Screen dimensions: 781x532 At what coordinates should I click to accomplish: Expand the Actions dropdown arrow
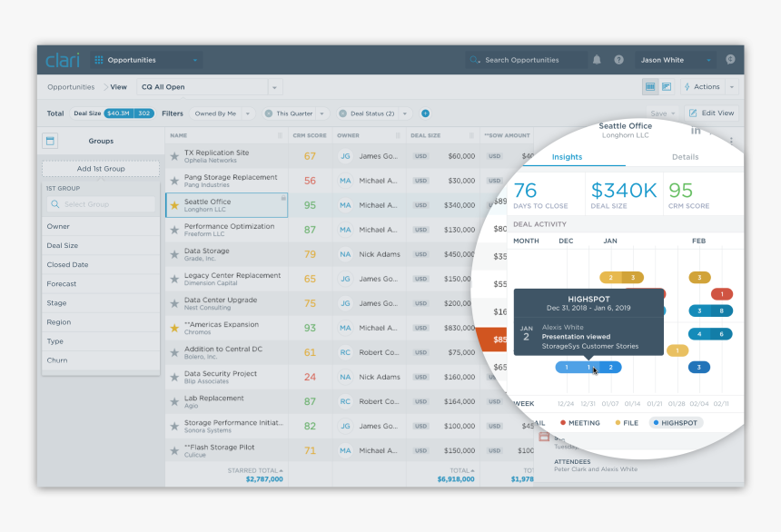click(x=732, y=86)
